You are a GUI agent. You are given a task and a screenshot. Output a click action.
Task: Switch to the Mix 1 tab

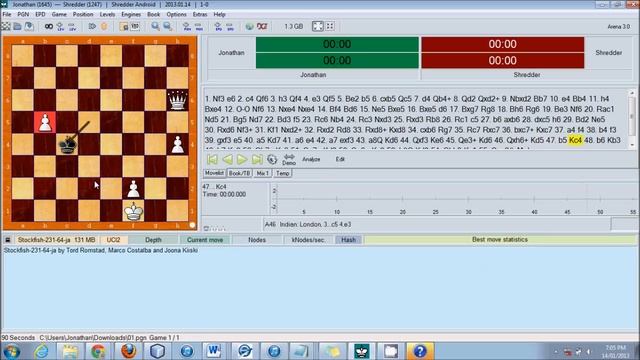(x=262, y=173)
